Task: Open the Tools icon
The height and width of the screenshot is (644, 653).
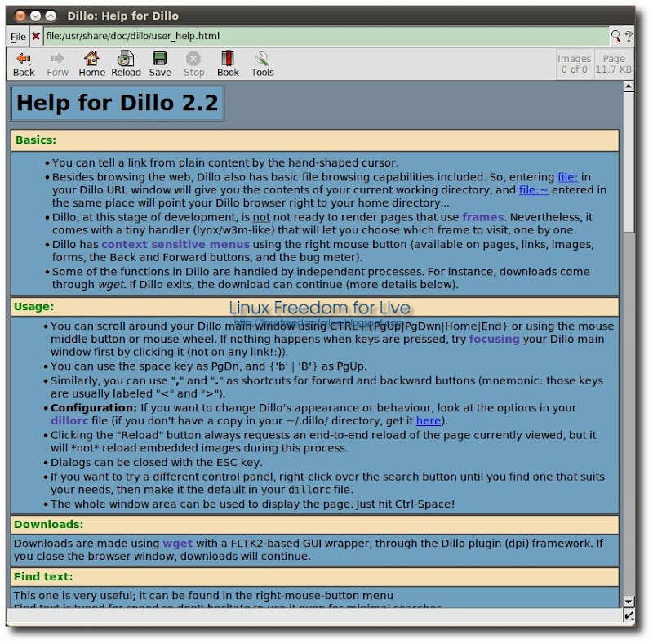Action: tap(262, 63)
